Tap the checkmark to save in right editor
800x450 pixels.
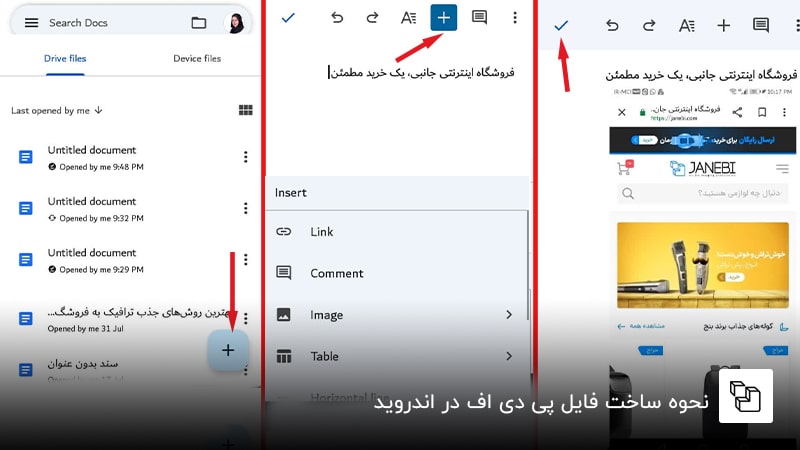click(561, 25)
